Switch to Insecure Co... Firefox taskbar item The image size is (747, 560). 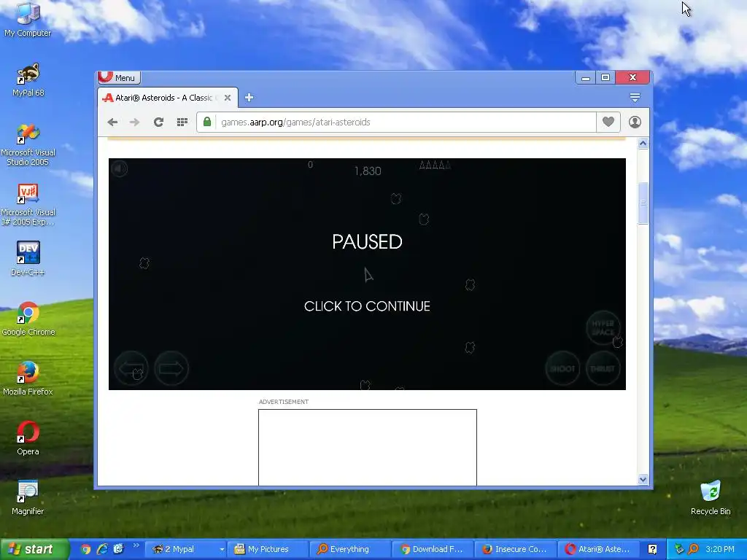pyautogui.click(x=515, y=549)
